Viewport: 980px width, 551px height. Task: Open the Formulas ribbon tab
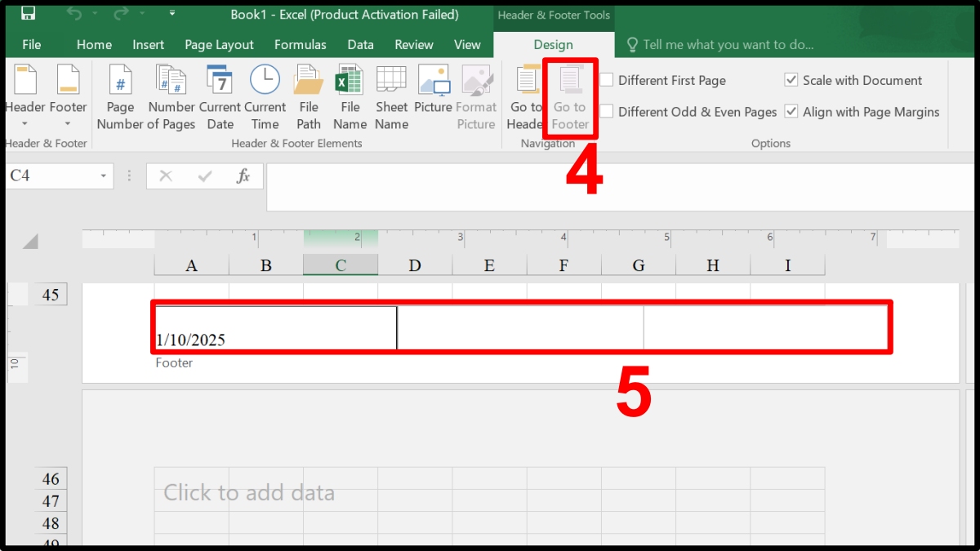(x=300, y=45)
